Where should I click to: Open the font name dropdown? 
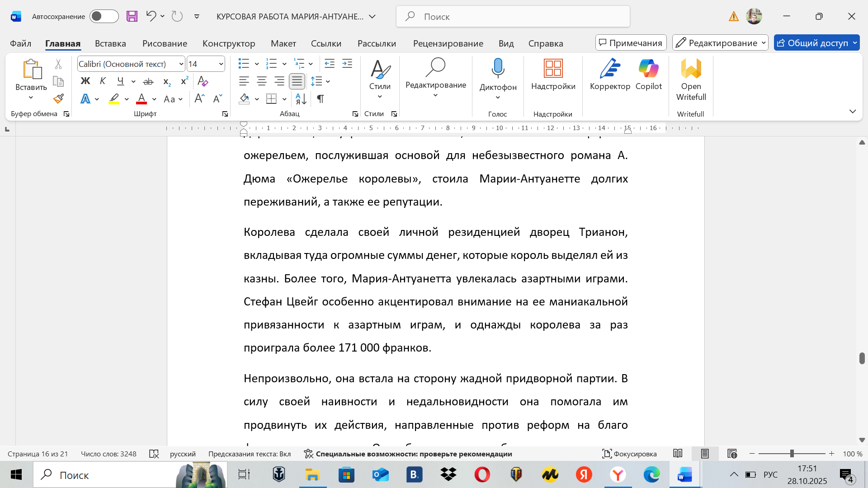click(181, 64)
